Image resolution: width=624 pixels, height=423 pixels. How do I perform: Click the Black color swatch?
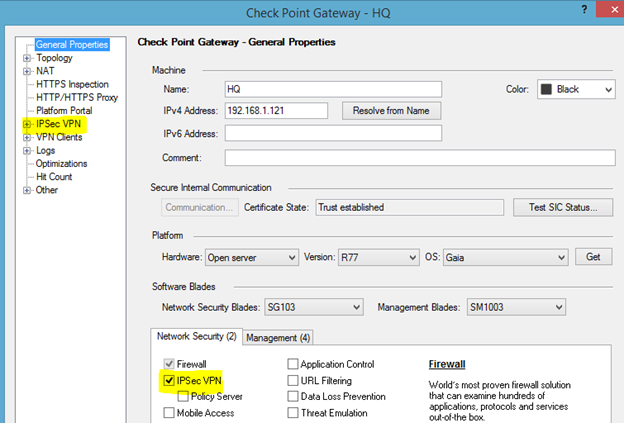(x=546, y=89)
